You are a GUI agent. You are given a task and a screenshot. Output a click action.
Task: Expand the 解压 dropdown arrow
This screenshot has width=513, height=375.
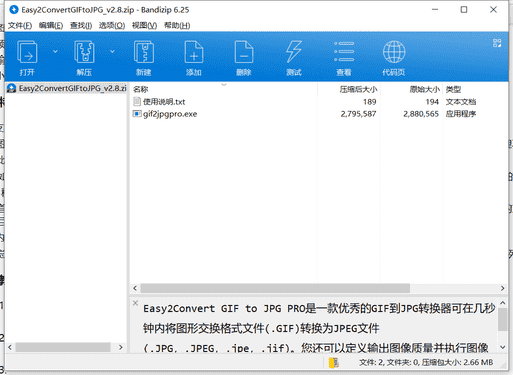click(112, 51)
